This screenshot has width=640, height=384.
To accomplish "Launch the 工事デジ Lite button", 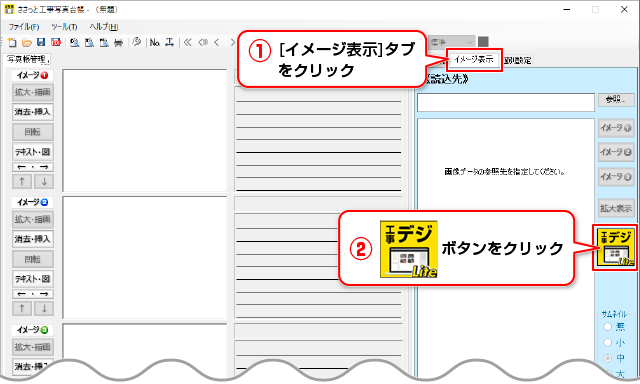I will (x=615, y=247).
